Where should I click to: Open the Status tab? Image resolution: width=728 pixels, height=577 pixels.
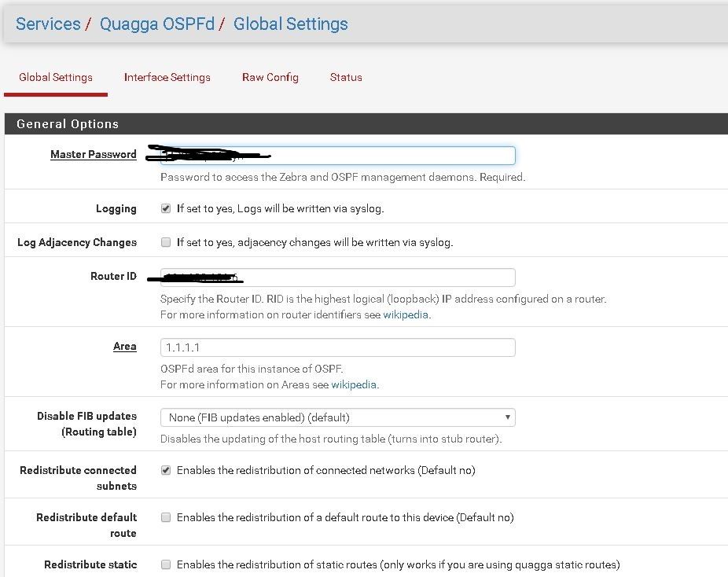click(346, 77)
